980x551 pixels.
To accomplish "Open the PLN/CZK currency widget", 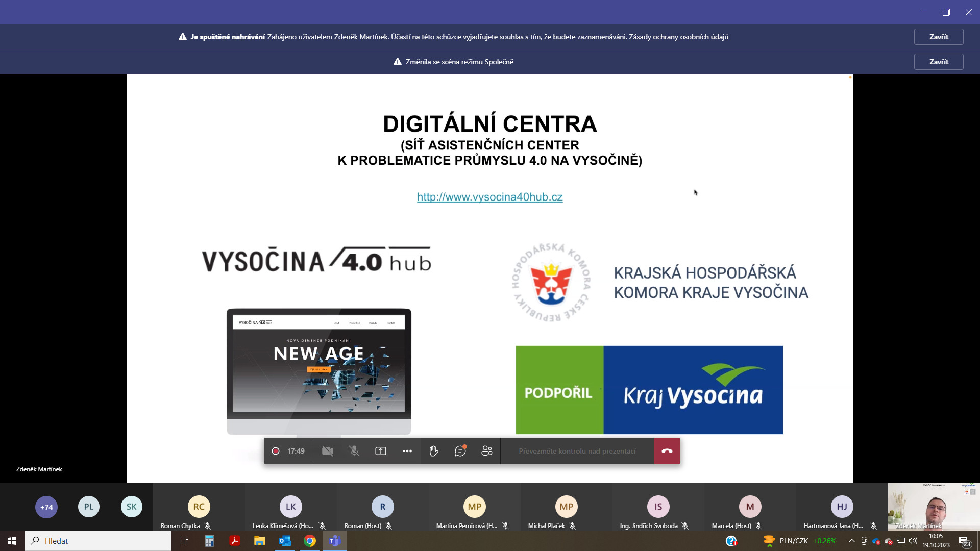I will [800, 541].
